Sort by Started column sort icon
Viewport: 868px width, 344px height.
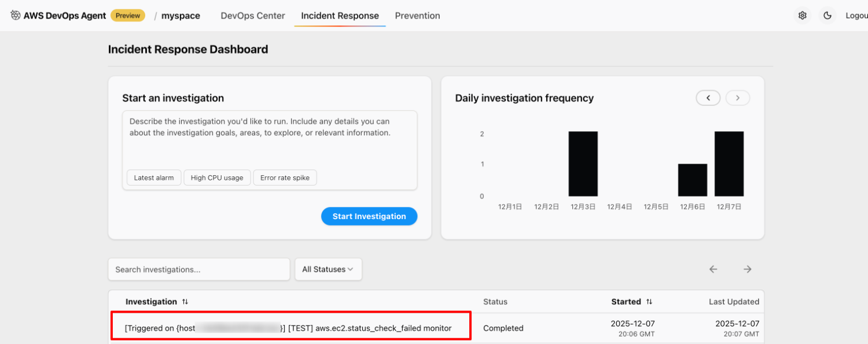tap(649, 302)
